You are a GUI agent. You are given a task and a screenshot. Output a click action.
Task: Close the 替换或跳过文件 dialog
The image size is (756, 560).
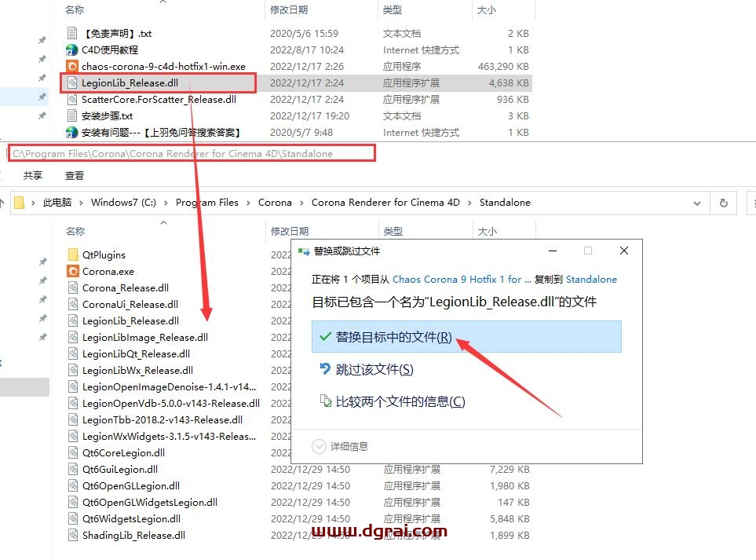click(623, 251)
